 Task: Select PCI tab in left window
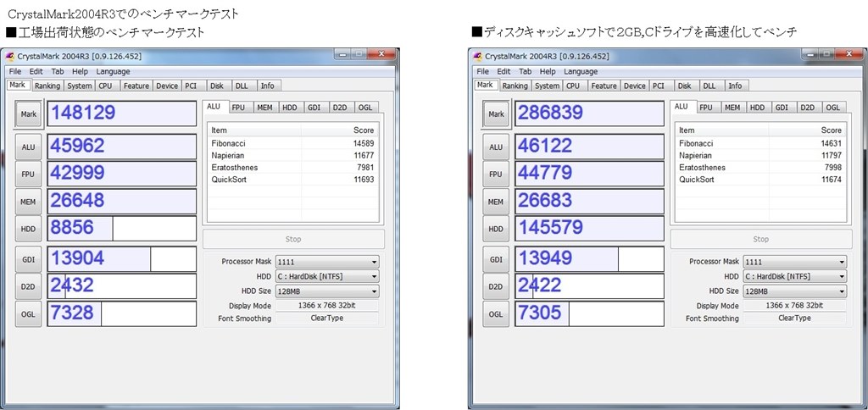[191, 86]
